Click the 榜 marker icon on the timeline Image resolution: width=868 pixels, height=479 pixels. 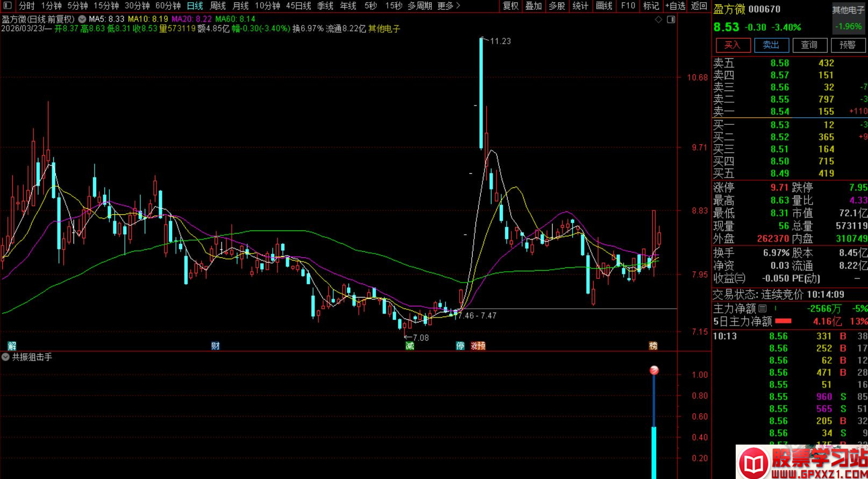(x=653, y=346)
